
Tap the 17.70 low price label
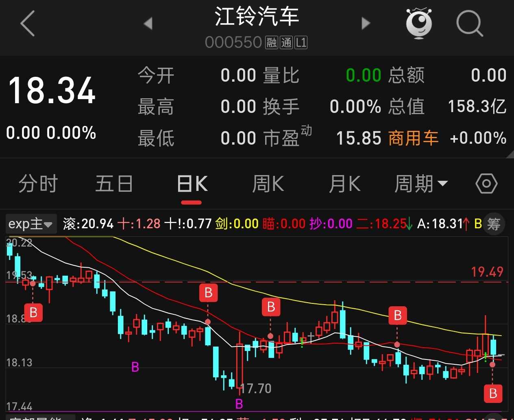[256, 389]
